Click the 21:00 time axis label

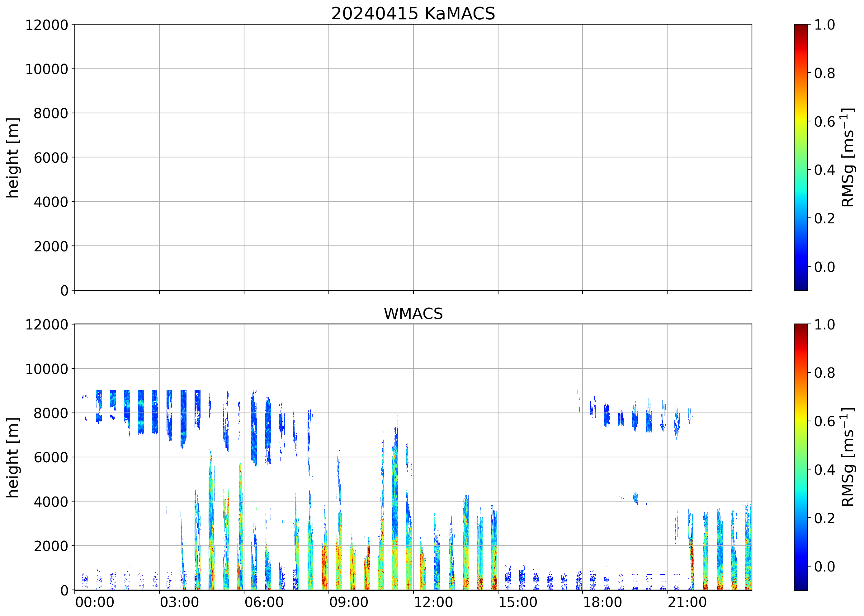[687, 602]
